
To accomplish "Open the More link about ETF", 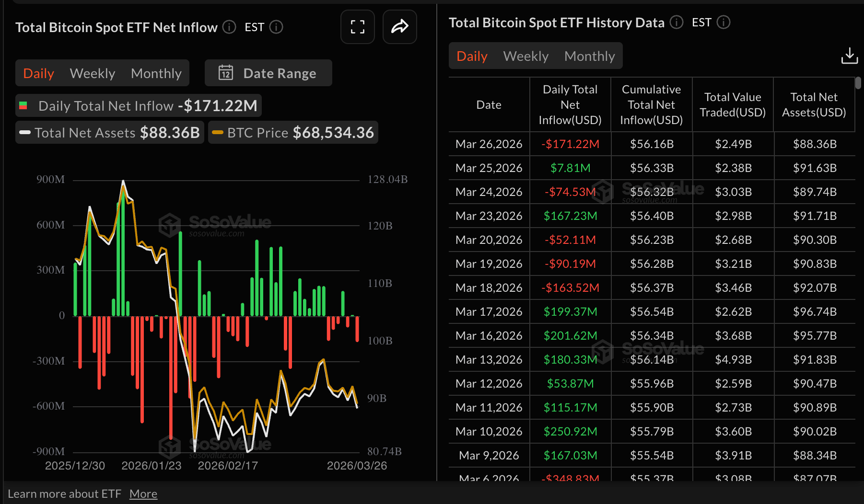I will tap(143, 494).
